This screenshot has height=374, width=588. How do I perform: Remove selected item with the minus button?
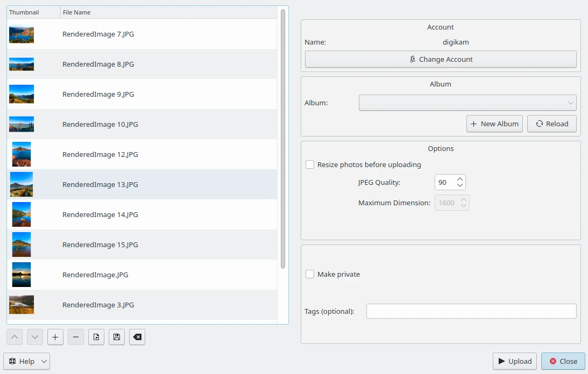(76, 337)
